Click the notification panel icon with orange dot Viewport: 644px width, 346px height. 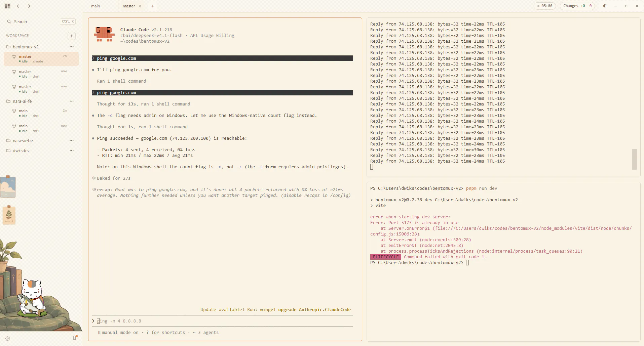(x=75, y=338)
